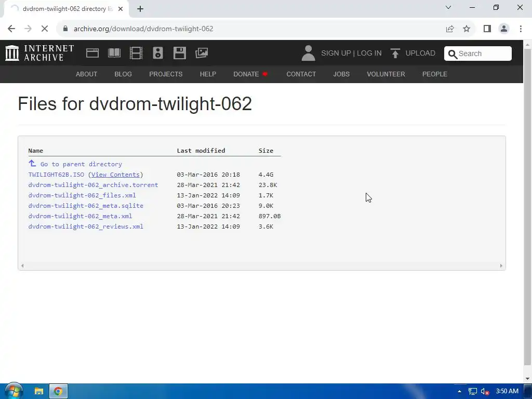Image resolution: width=532 pixels, height=399 pixels.
Task: Click the user avatar icon
Action: [308, 54]
